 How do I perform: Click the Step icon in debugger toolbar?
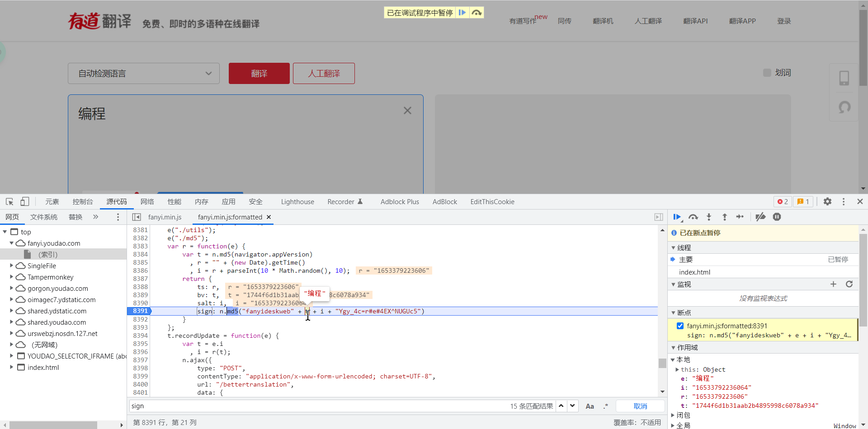coord(740,217)
